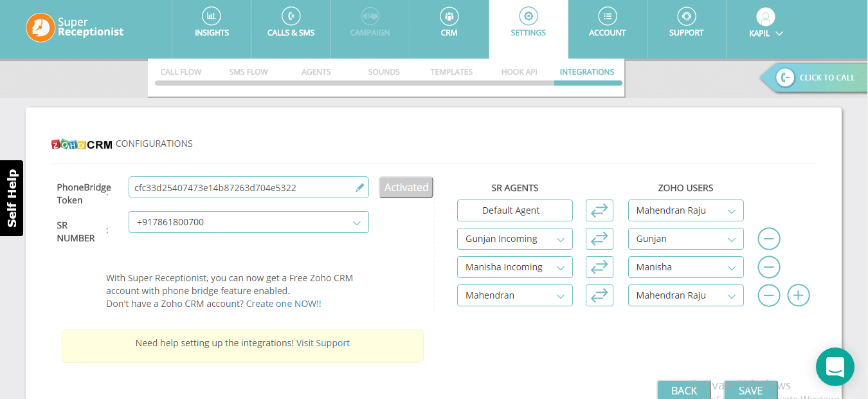This screenshot has height=399, width=868.
Task: Click the PhoneBridge Token label
Action: pos(84,194)
